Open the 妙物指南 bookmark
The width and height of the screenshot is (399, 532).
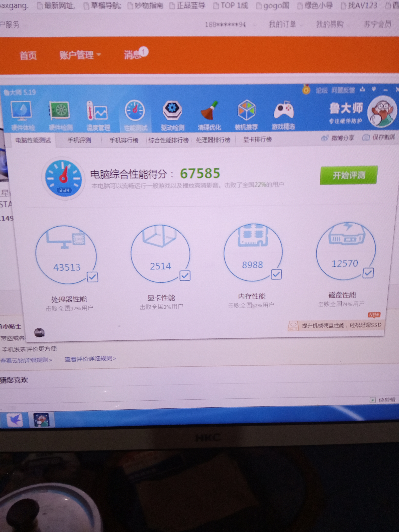click(x=146, y=5)
